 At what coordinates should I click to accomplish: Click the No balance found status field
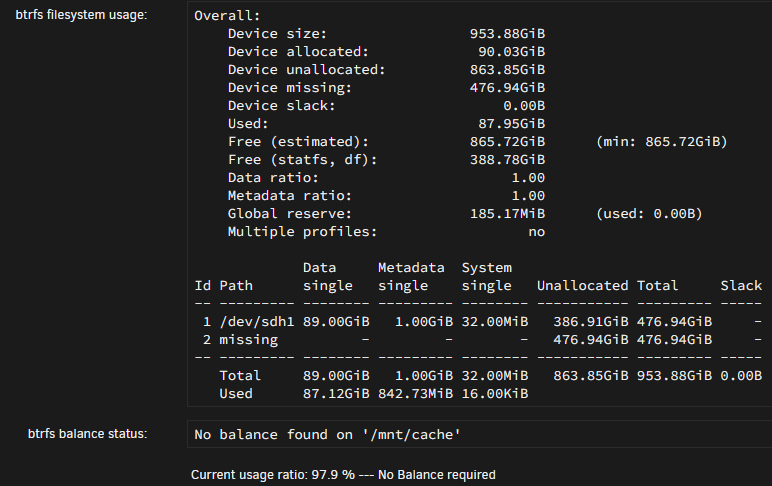(x=480, y=434)
